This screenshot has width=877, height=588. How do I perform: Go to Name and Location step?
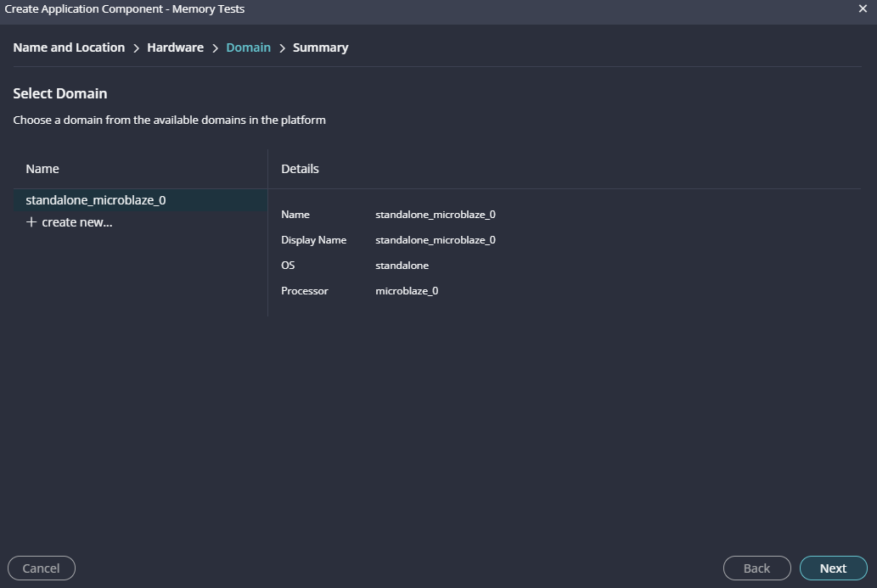pyautogui.click(x=69, y=48)
